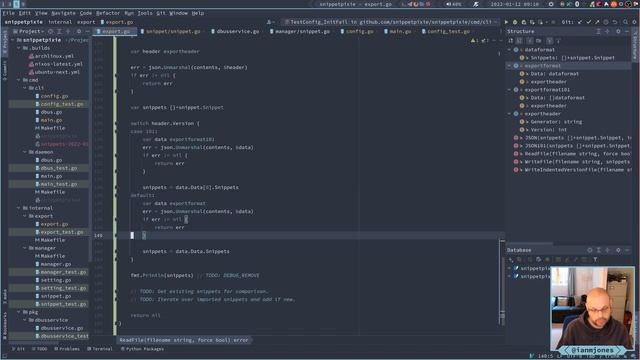
Task: Click the Git push arrow icon
Action: [597, 22]
